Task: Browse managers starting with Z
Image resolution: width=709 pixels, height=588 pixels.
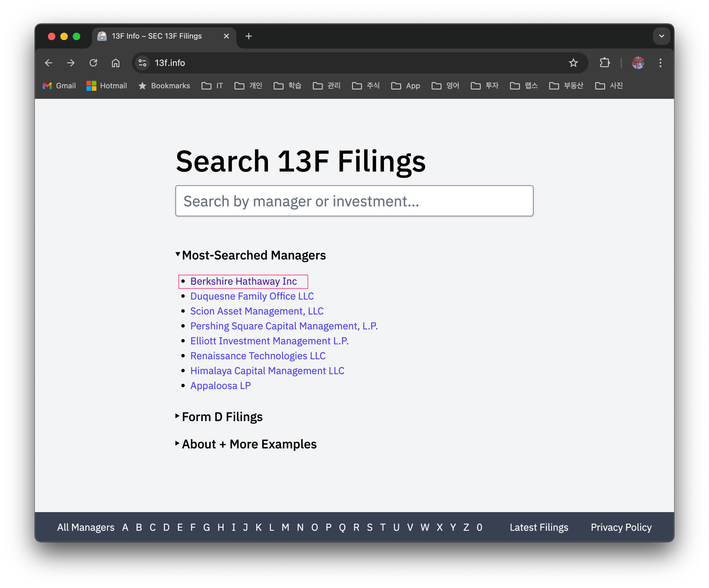Action: pos(466,527)
